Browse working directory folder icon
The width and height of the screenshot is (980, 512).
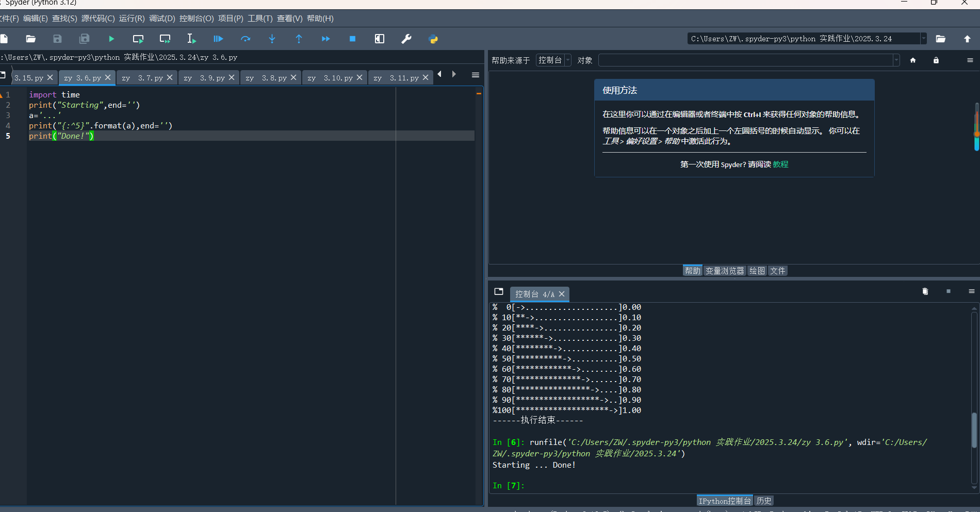point(941,39)
